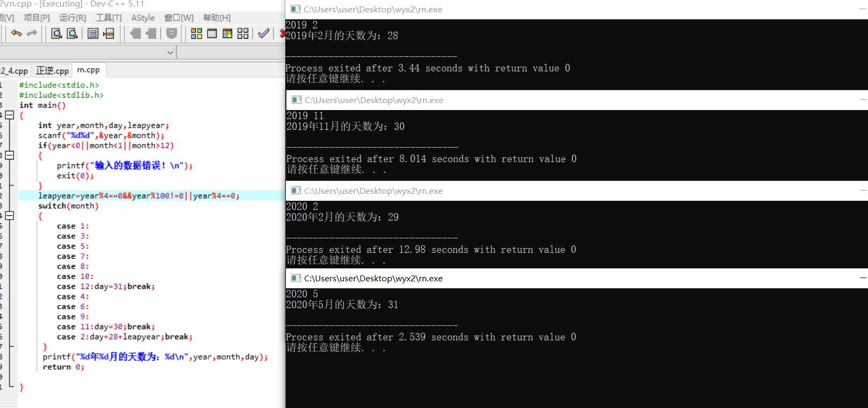868x408 pixels.
Task: Click the 'return 0;' code line
Action: (x=63, y=367)
